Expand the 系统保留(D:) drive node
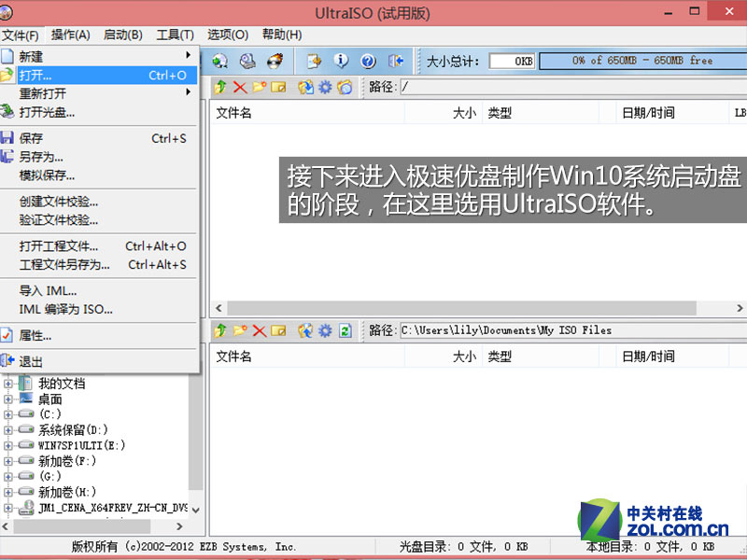The height and width of the screenshot is (560, 747). [8, 430]
